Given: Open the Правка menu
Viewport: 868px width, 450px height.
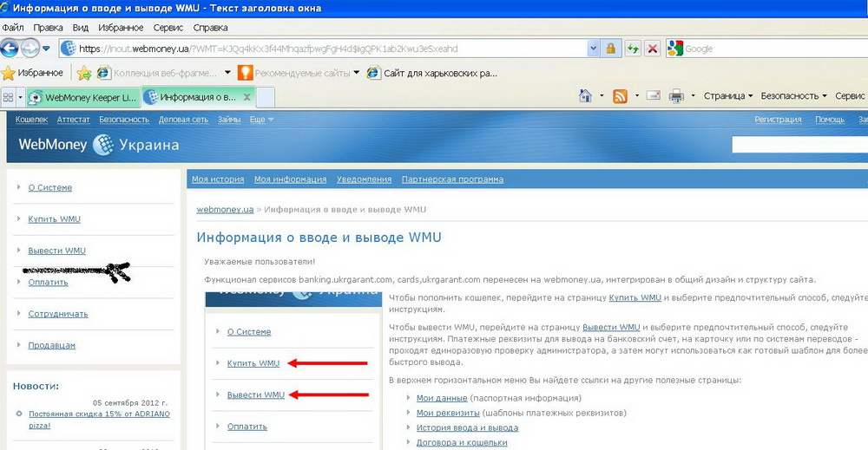Looking at the screenshot, I should coord(48,27).
